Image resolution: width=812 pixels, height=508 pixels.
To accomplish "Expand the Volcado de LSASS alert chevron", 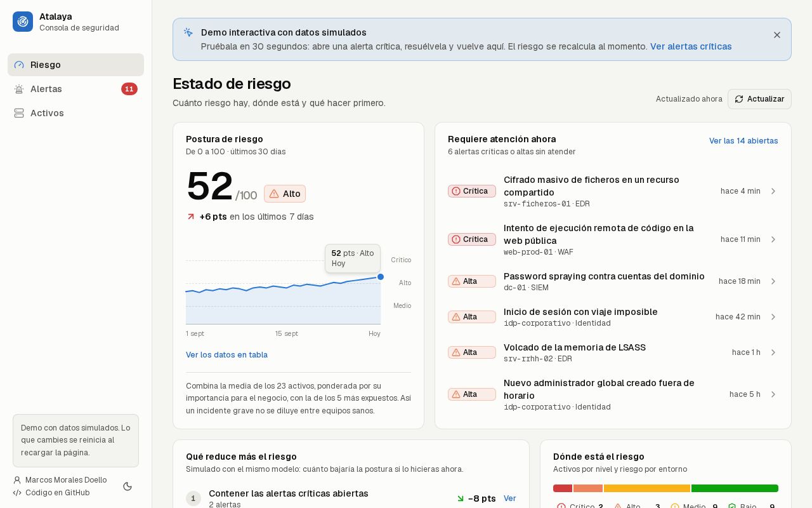I will point(773,352).
